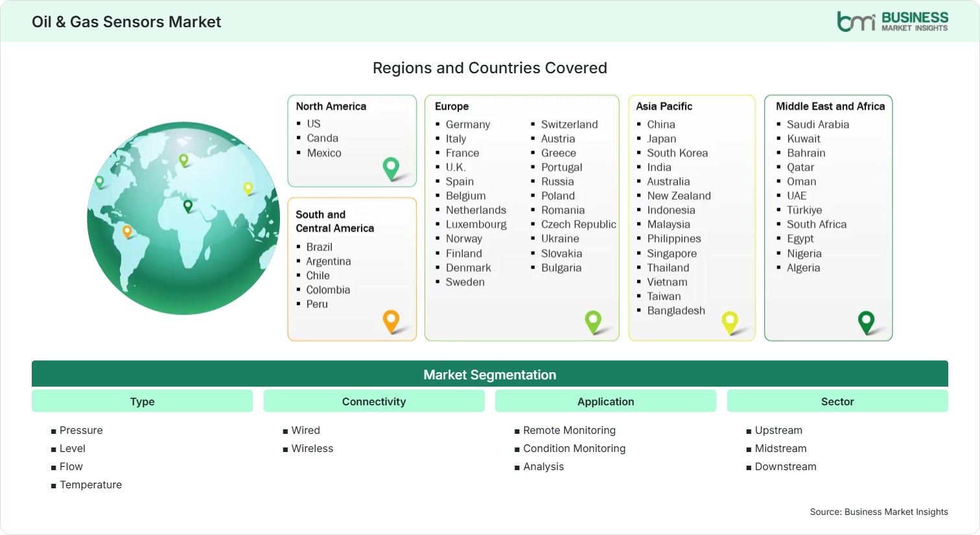Click Mexico in North America list

tap(324, 153)
